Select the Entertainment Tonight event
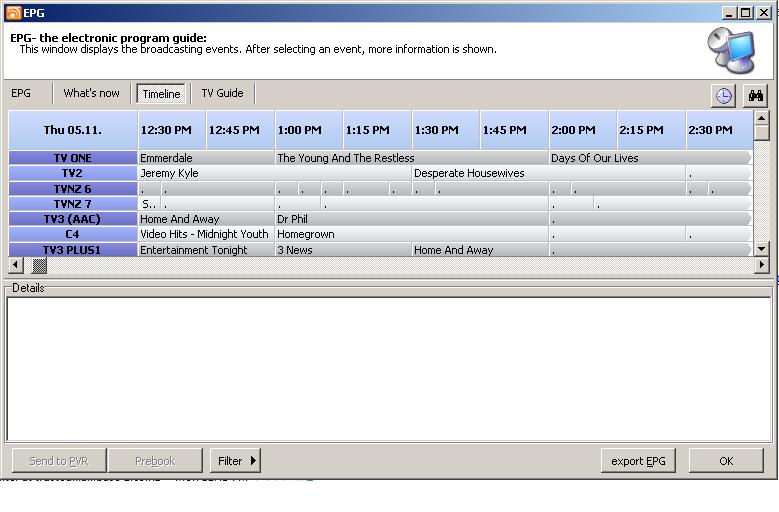Viewport: 779px width, 512px height. tap(206, 250)
